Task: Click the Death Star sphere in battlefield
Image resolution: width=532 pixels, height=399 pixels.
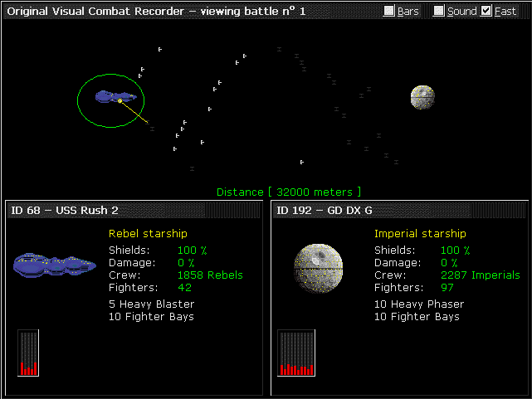Action: point(422,97)
